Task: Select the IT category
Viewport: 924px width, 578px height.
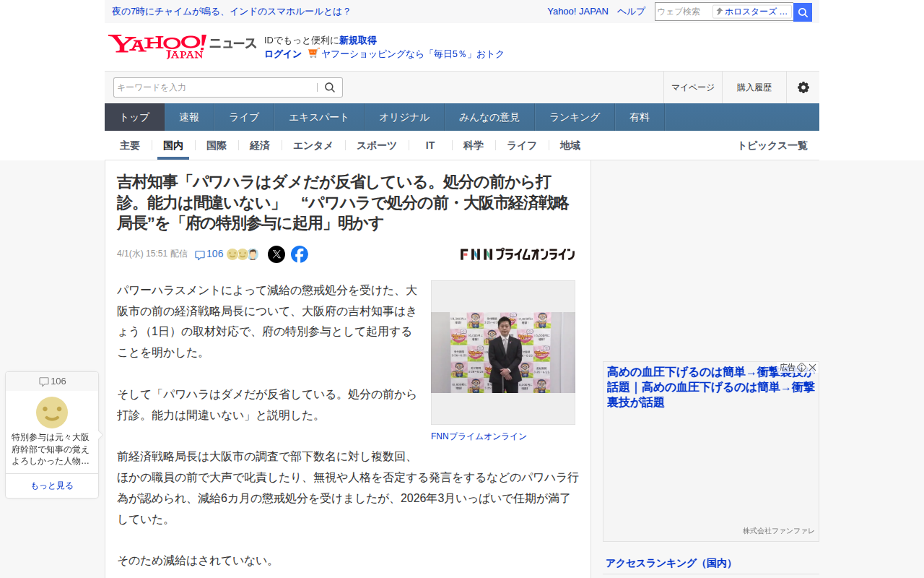Action: [430, 145]
